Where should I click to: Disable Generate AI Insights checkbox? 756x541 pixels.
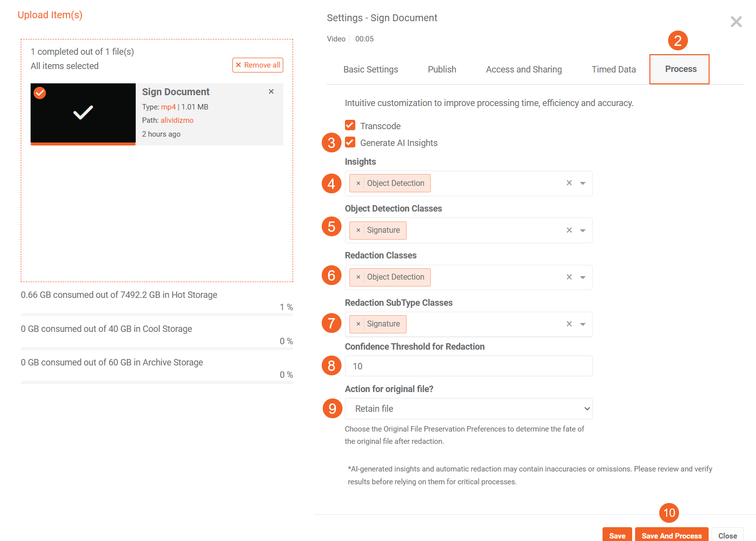[350, 143]
